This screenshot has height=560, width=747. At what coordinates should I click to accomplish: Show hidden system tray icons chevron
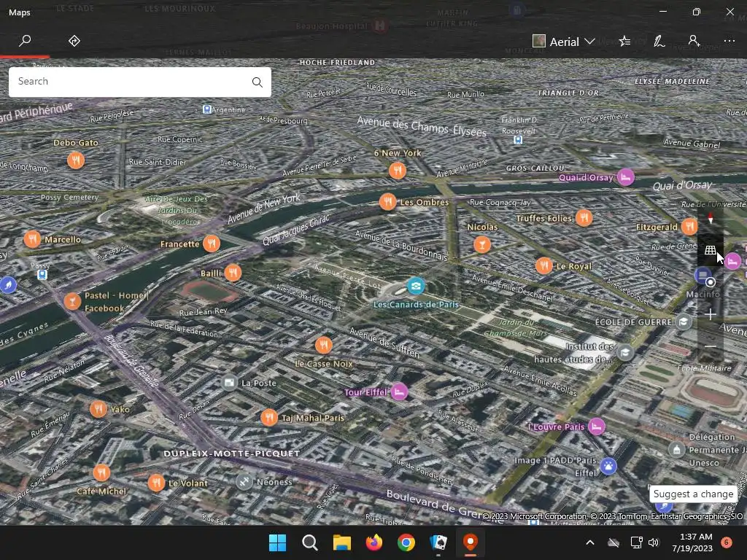click(589, 542)
